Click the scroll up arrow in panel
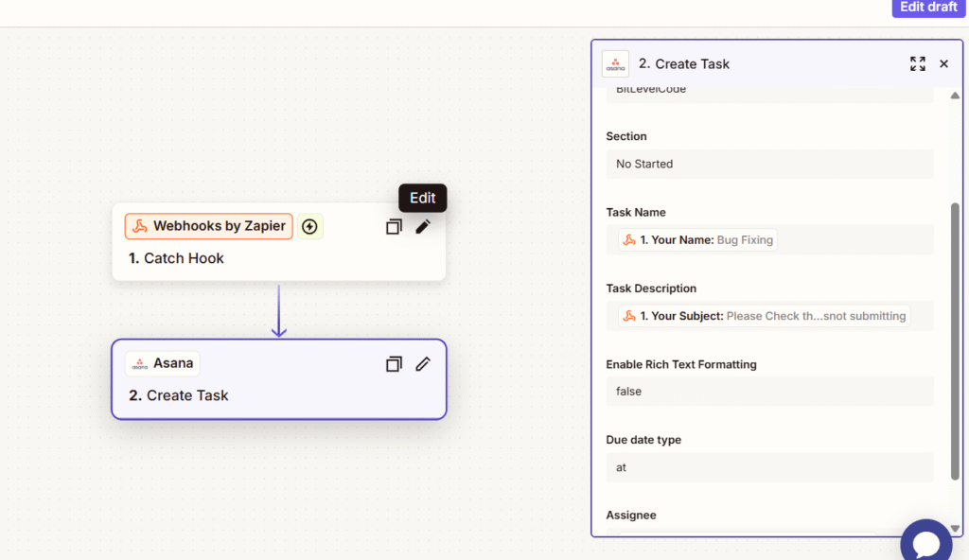This screenshot has width=969, height=560. coord(955,96)
